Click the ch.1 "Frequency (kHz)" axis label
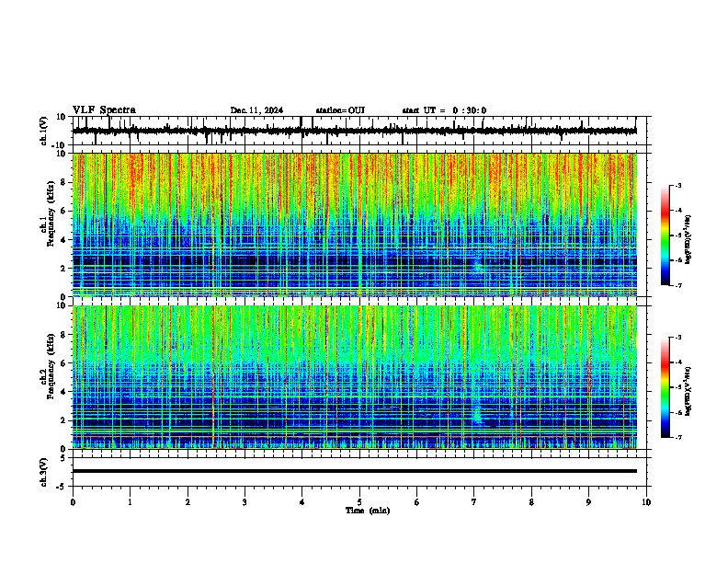The image size is (728, 563). 51,214
